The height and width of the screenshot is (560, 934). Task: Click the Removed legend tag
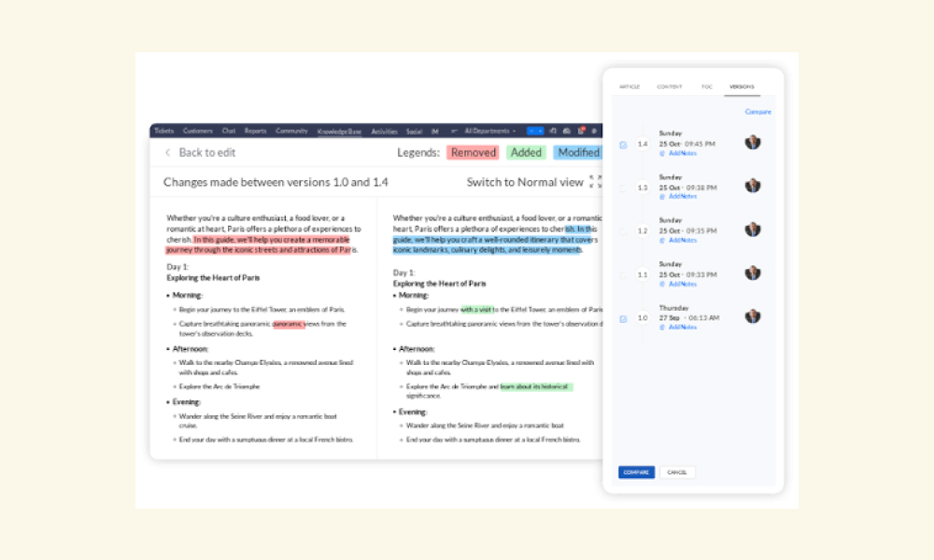(x=473, y=152)
